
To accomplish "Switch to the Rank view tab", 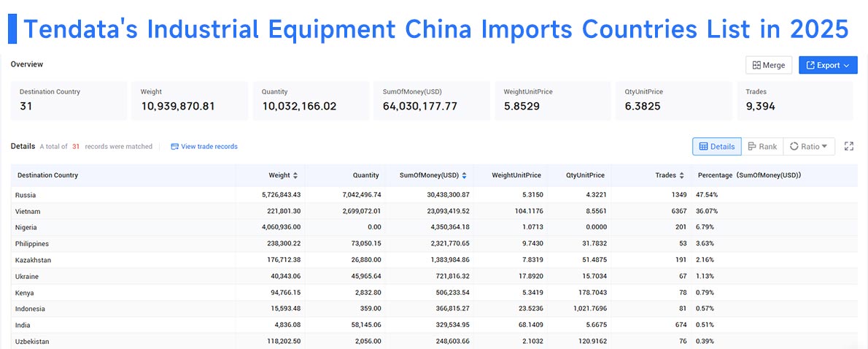I will 762,146.
